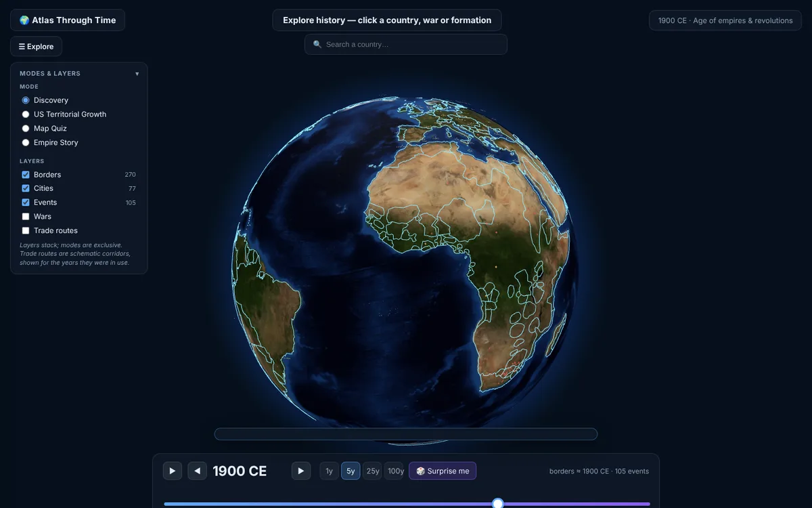The height and width of the screenshot is (508, 812).
Task: Click the Surprise me dice button
Action: coord(443,471)
